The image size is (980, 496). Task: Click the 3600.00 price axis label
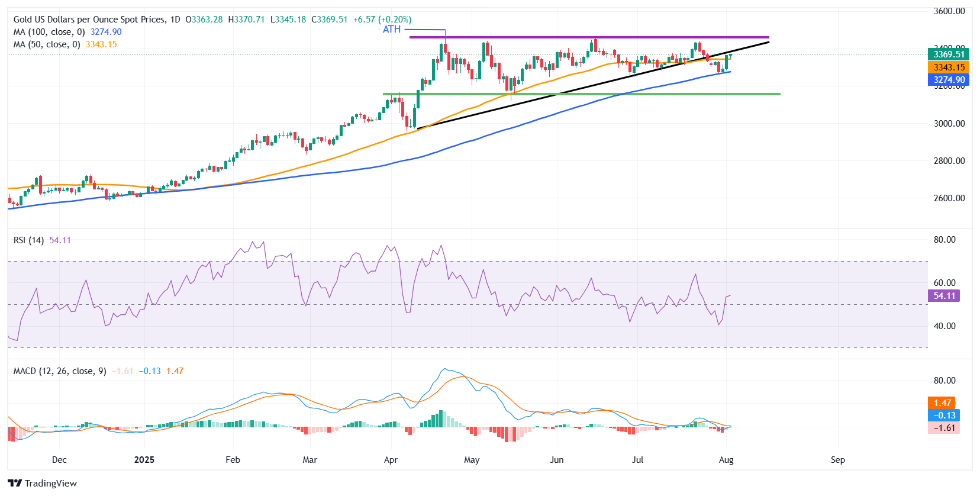(949, 11)
